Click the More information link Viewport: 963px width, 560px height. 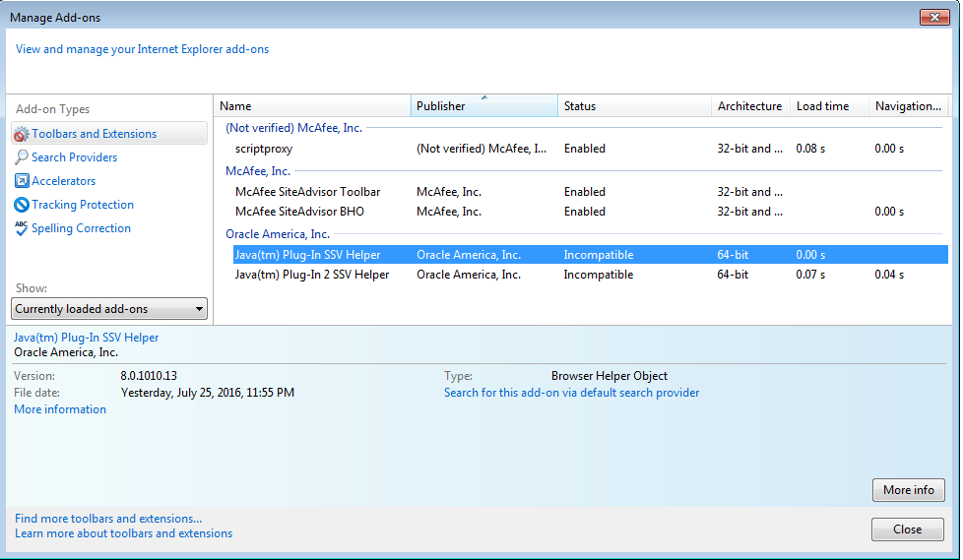coord(60,409)
